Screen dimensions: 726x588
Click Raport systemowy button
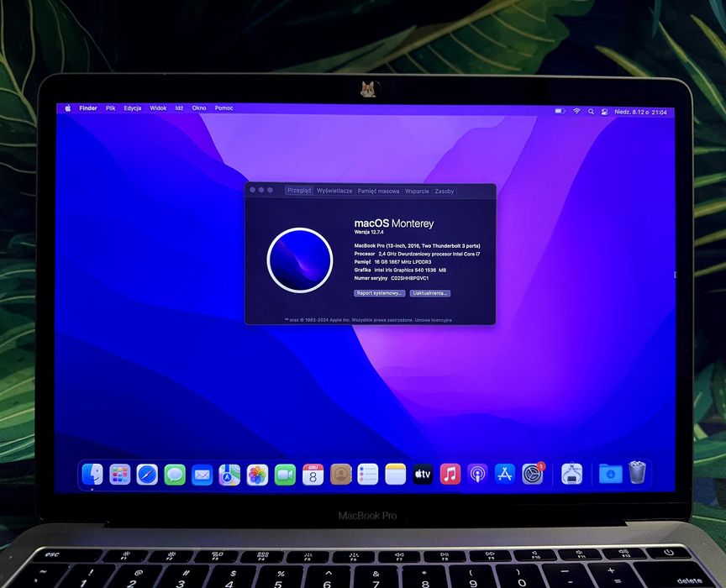(x=380, y=293)
